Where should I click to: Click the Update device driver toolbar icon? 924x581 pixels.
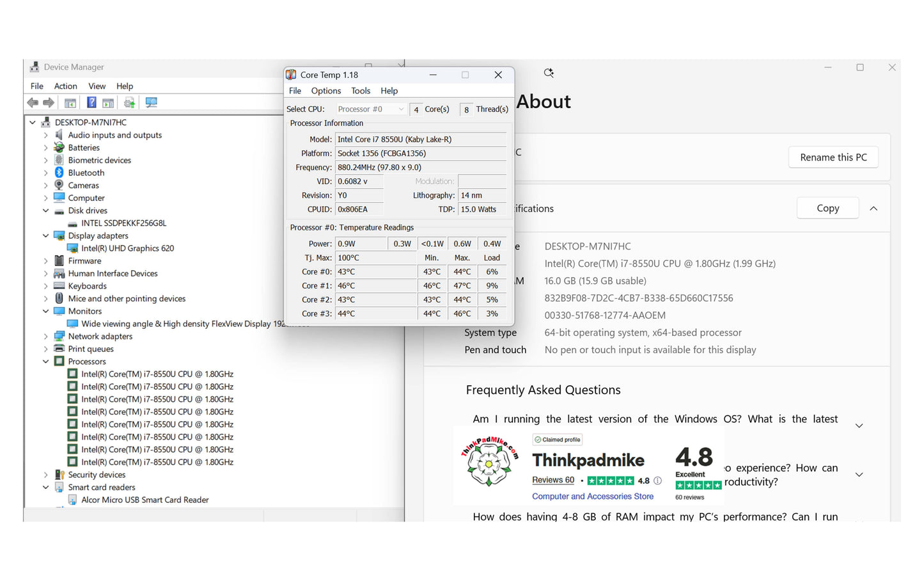click(x=129, y=102)
